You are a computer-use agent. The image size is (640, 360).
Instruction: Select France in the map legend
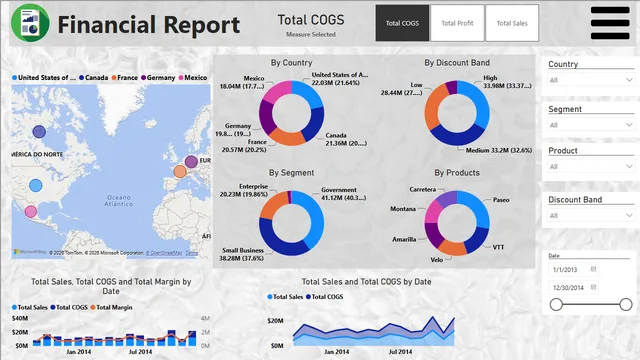[x=124, y=78]
